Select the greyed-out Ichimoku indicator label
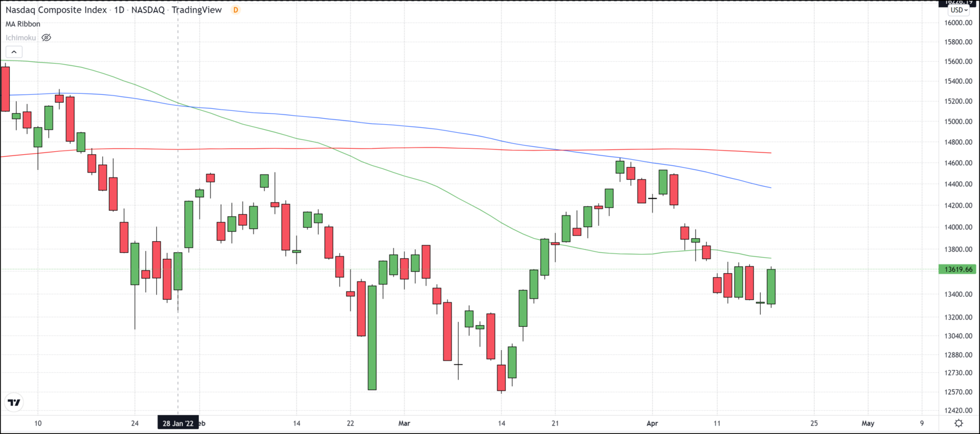This screenshot has height=434, width=980. (x=21, y=38)
